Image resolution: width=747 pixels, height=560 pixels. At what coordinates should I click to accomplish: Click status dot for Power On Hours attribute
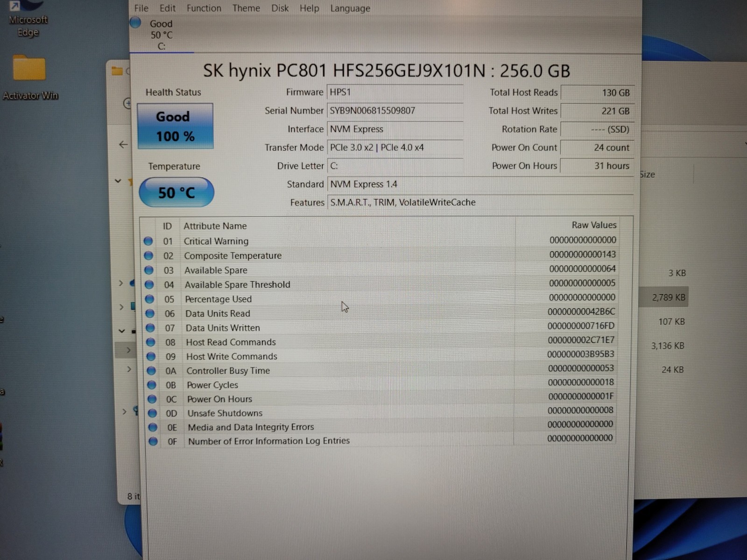[x=152, y=399]
